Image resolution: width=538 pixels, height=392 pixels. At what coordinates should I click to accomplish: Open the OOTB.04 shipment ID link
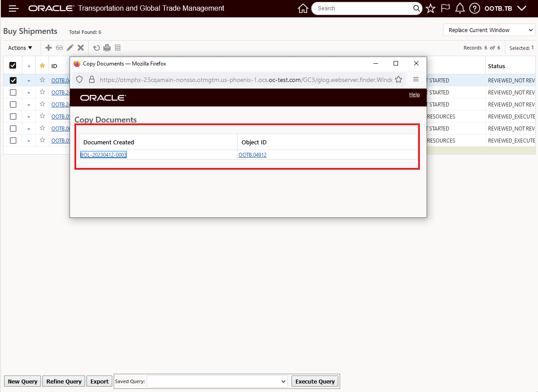[x=61, y=81]
